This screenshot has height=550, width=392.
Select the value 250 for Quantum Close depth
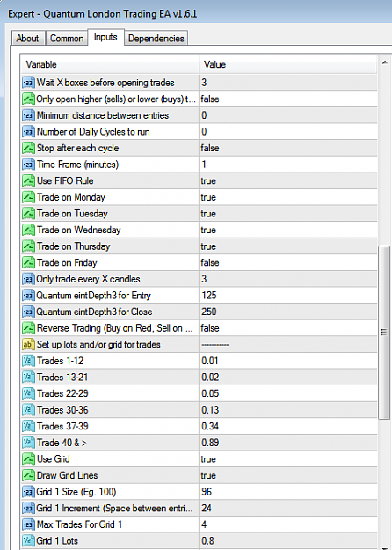209,312
